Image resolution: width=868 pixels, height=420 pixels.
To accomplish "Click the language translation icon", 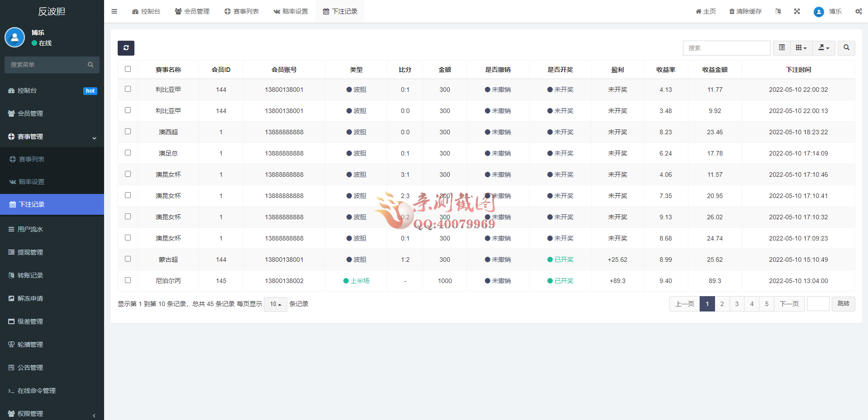I will (778, 11).
